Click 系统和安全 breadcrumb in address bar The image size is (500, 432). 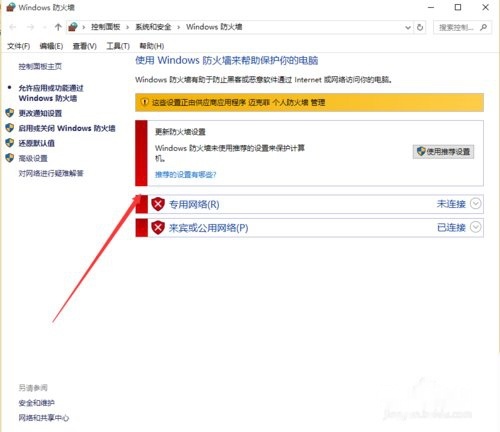point(153,27)
